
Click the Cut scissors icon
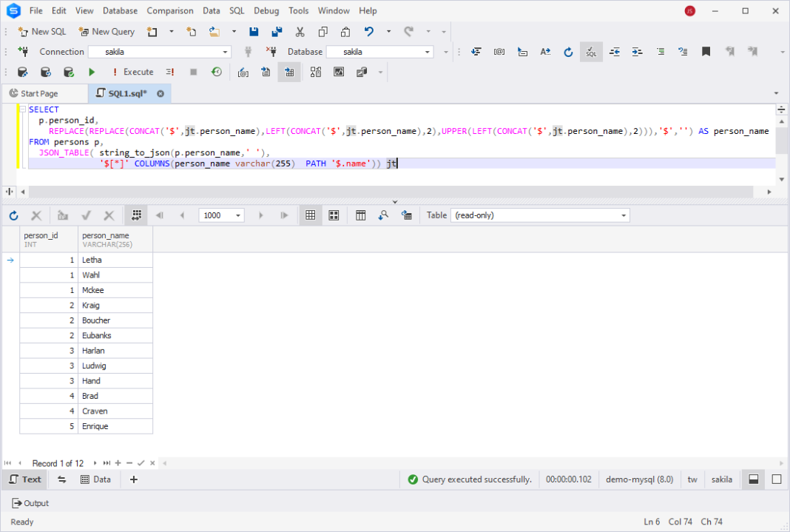coord(300,32)
